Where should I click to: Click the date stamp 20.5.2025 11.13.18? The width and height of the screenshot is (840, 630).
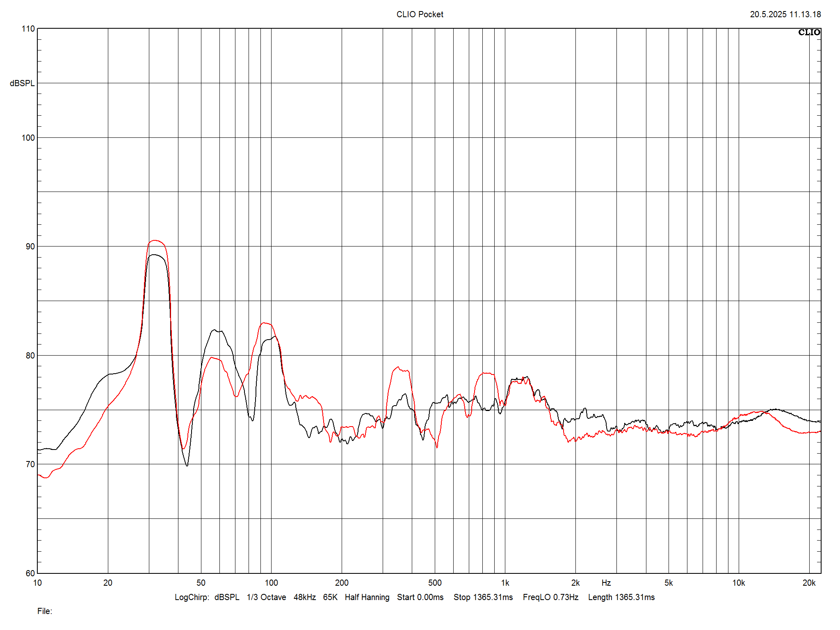[x=785, y=14]
